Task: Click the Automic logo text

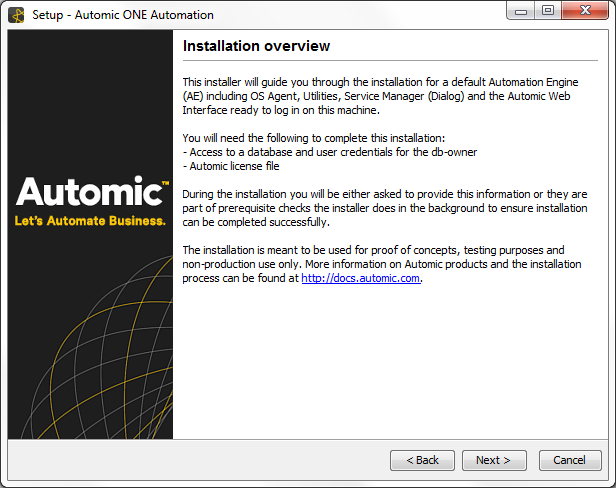Action: tap(92, 191)
